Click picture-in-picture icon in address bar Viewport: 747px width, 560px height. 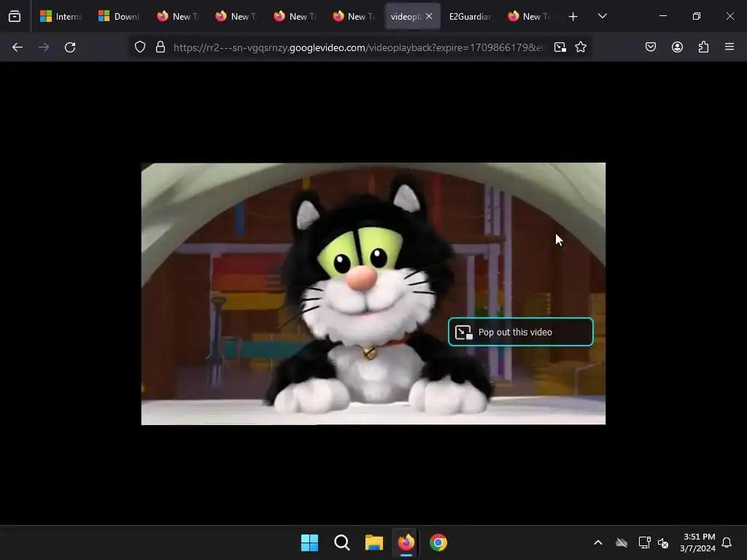[560, 47]
